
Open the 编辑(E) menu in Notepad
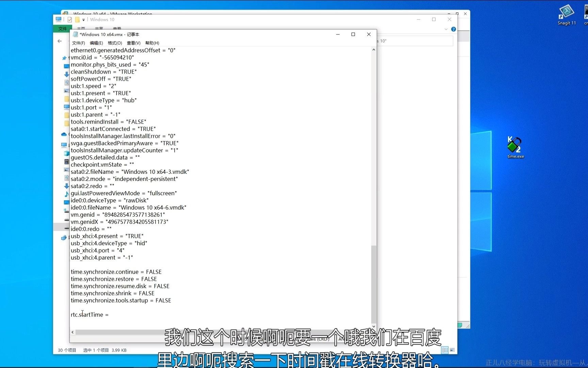point(96,43)
